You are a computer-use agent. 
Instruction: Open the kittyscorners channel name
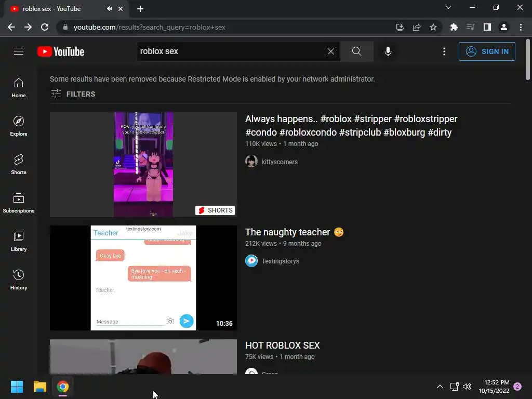280,162
